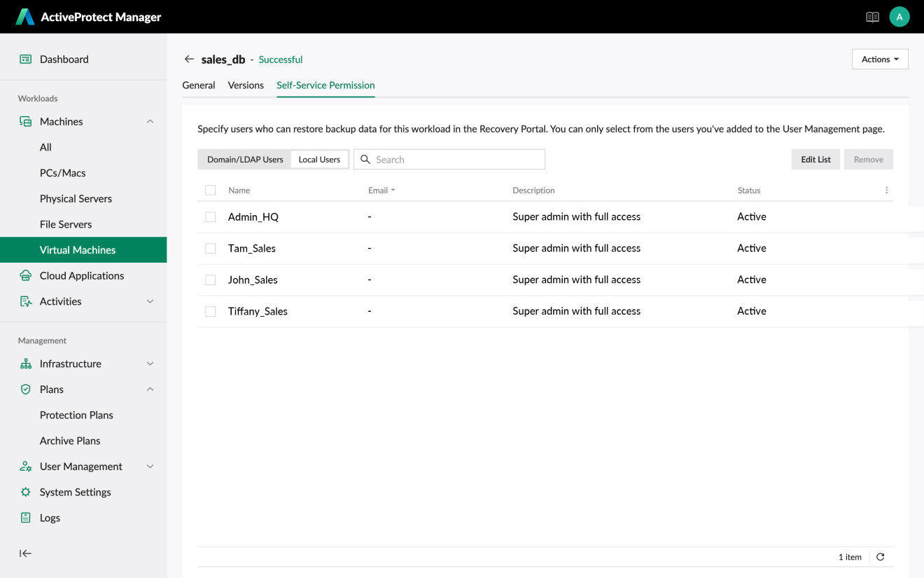The height and width of the screenshot is (578, 924).
Task: Expand the User Management section chevron
Action: tap(150, 467)
